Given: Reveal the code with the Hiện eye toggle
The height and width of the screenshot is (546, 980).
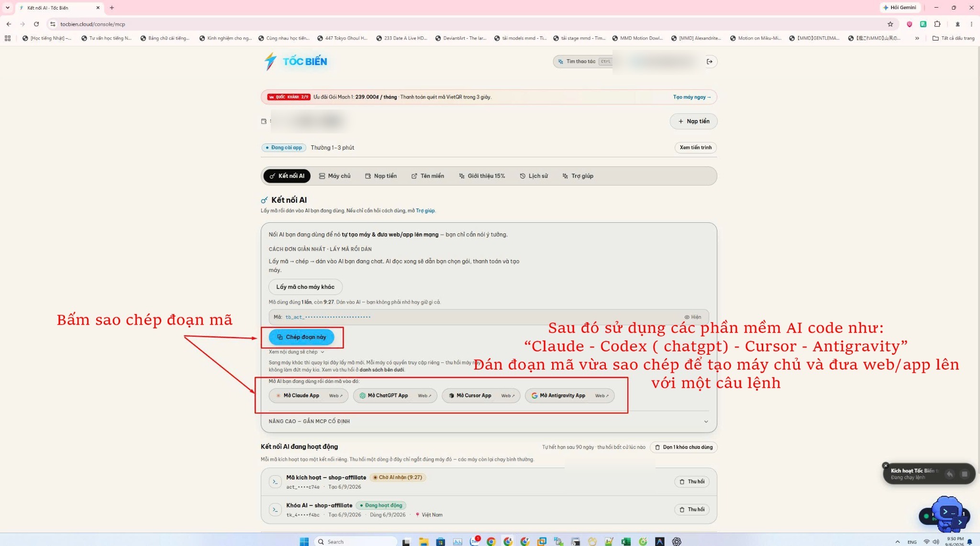Looking at the screenshot, I should click(692, 317).
